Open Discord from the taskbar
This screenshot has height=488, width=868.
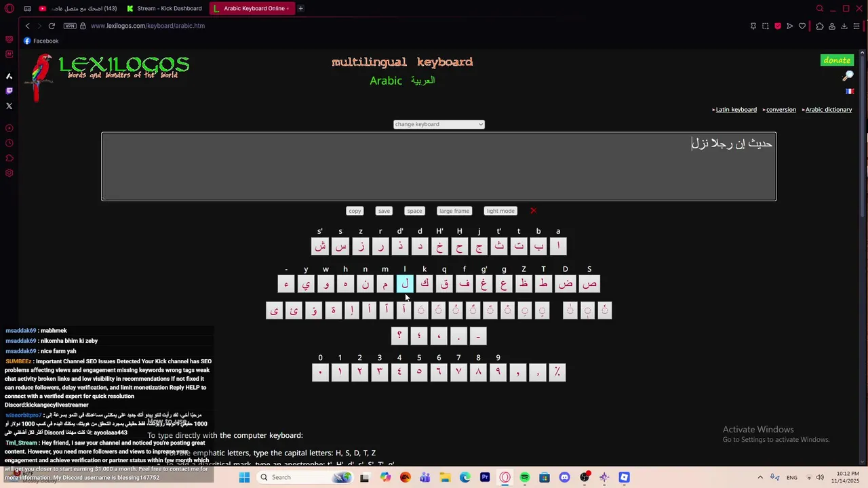[x=564, y=477]
